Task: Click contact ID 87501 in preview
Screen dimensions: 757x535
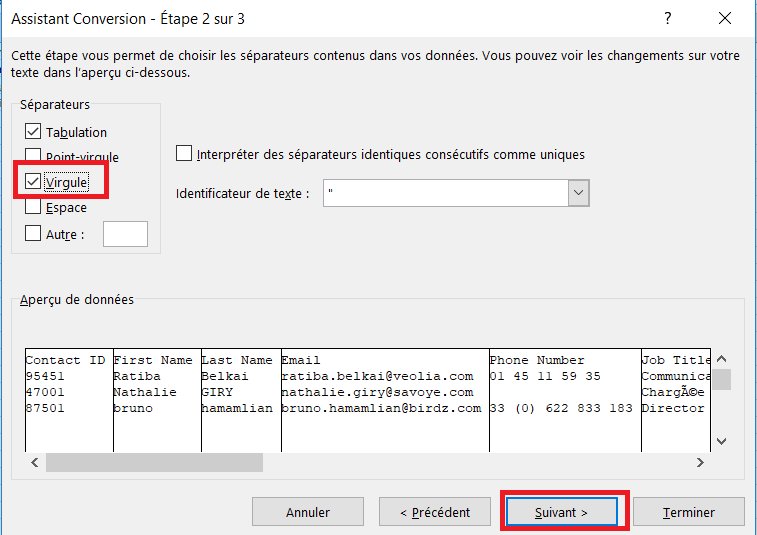Action: pyautogui.click(x=45, y=408)
